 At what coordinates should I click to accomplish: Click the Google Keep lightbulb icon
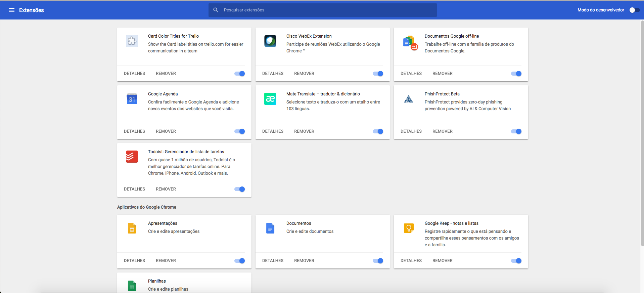409,228
